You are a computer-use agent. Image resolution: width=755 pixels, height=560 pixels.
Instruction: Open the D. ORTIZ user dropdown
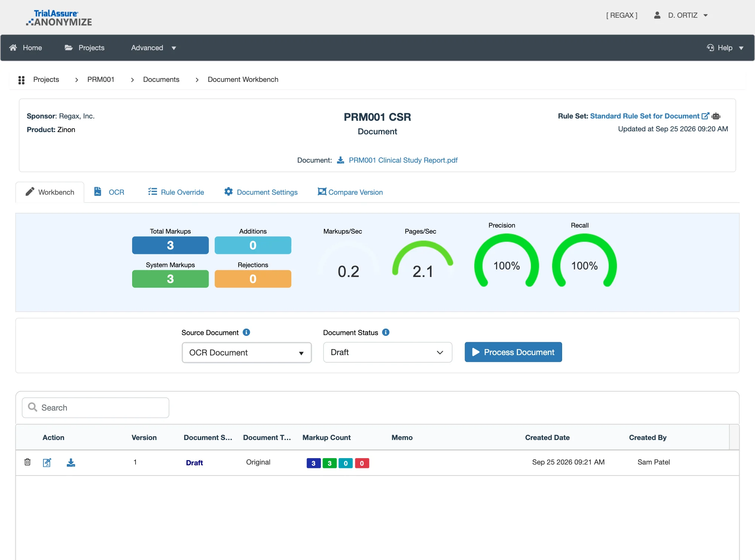(688, 15)
